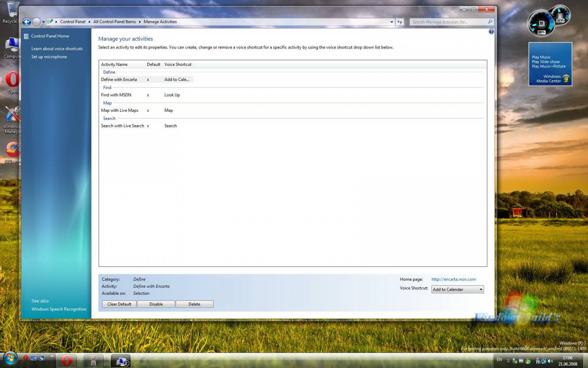
Task: Click Play Music+Picture in Media Center gadget
Action: tap(549, 66)
